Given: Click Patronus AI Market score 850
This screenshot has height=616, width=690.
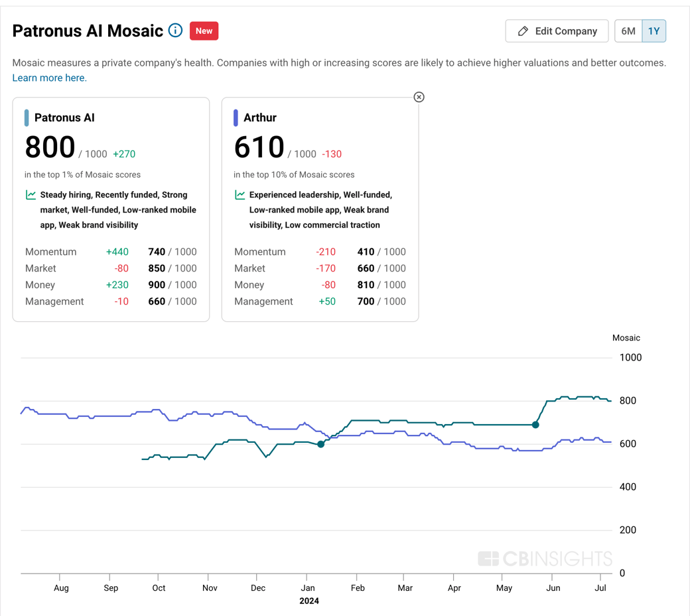Looking at the screenshot, I should (157, 269).
